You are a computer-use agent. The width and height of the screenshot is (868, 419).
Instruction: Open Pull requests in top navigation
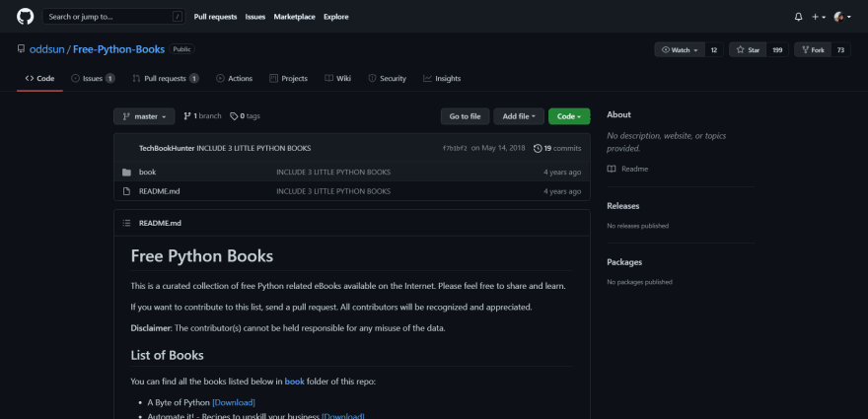(x=215, y=17)
